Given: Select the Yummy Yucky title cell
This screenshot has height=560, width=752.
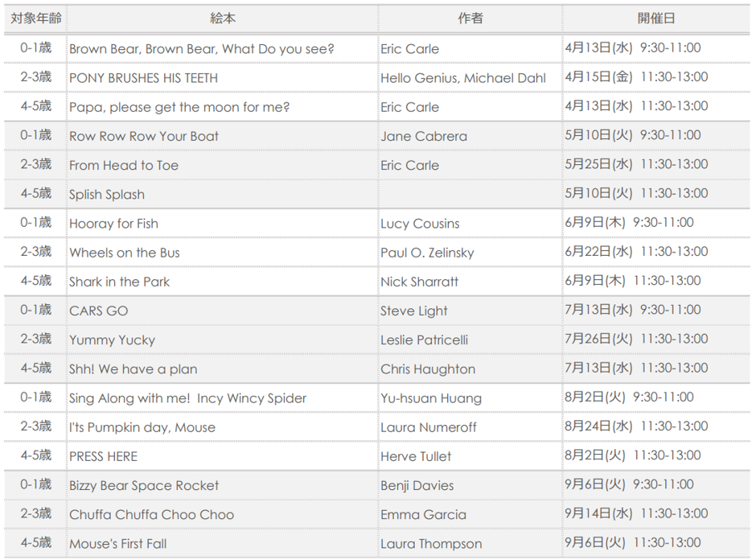Looking at the screenshot, I should [223, 340].
